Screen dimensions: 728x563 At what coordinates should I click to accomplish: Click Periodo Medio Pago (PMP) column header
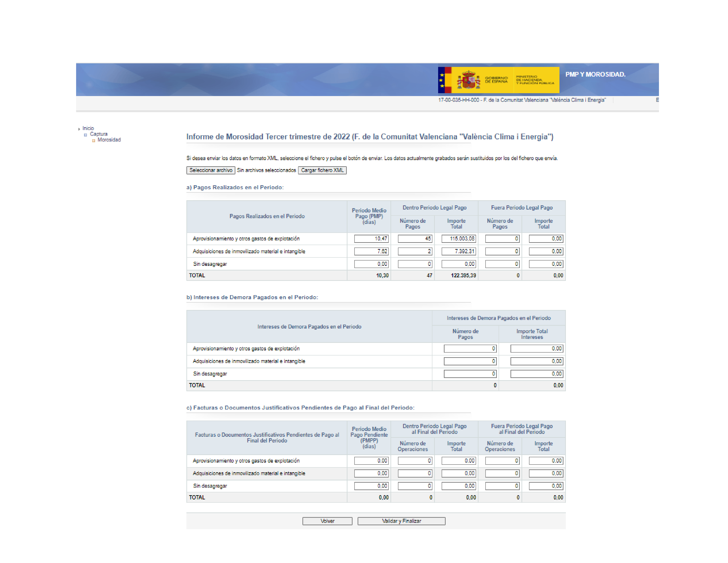click(x=369, y=216)
